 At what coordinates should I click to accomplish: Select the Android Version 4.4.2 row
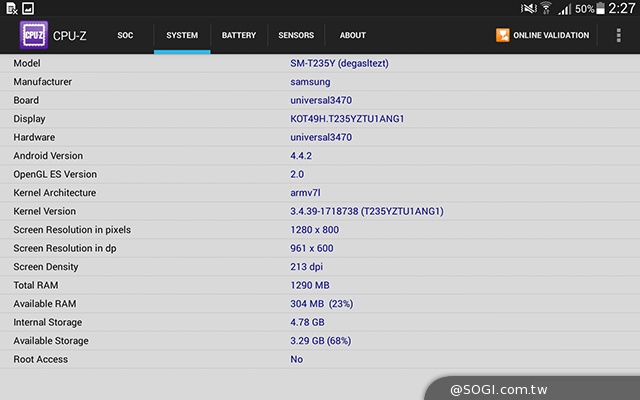coord(320,156)
